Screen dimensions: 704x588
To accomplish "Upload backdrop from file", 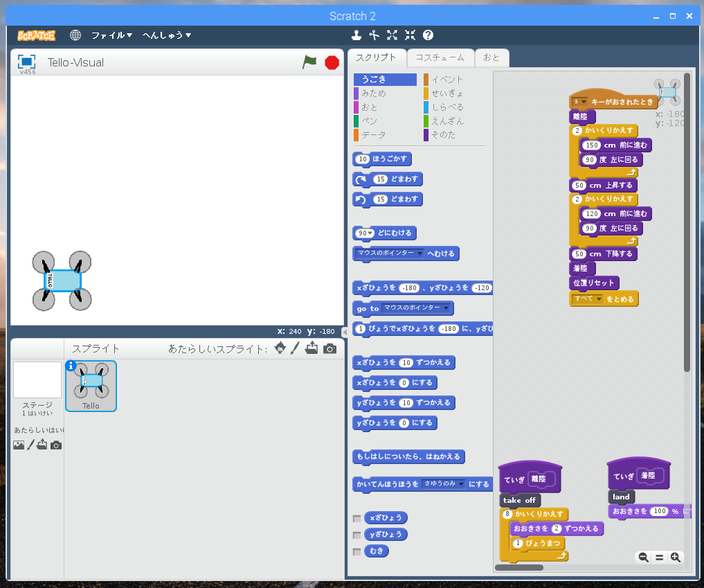I will tap(42, 445).
